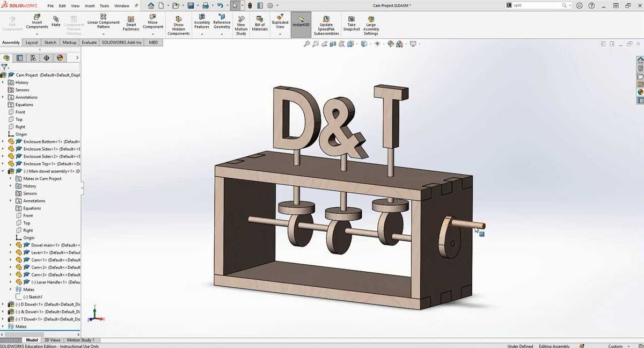Open Insert Components dropdown arrow
The image size is (644, 348).
tap(37, 33)
